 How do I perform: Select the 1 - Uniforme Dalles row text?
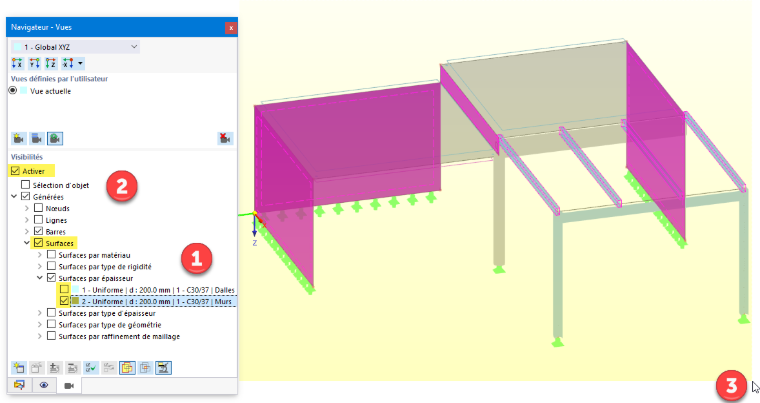point(158,290)
